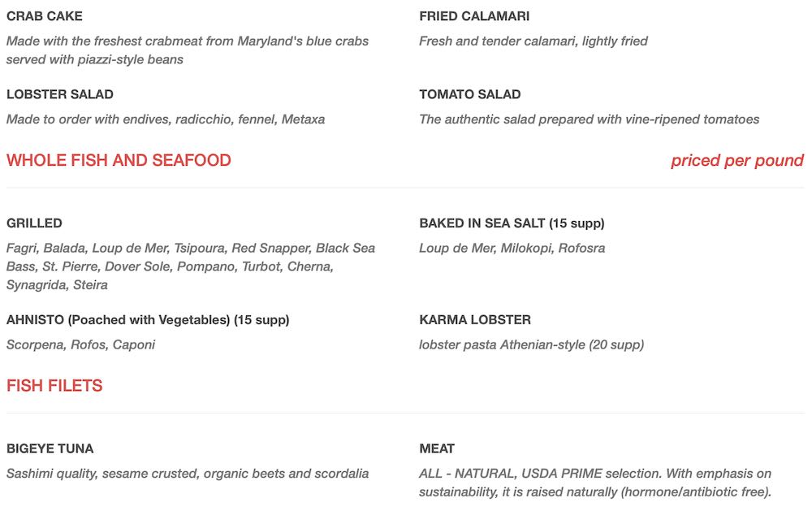
Task: Click the 'Sashimi quality, sesame crusted' description
Action: point(187,473)
